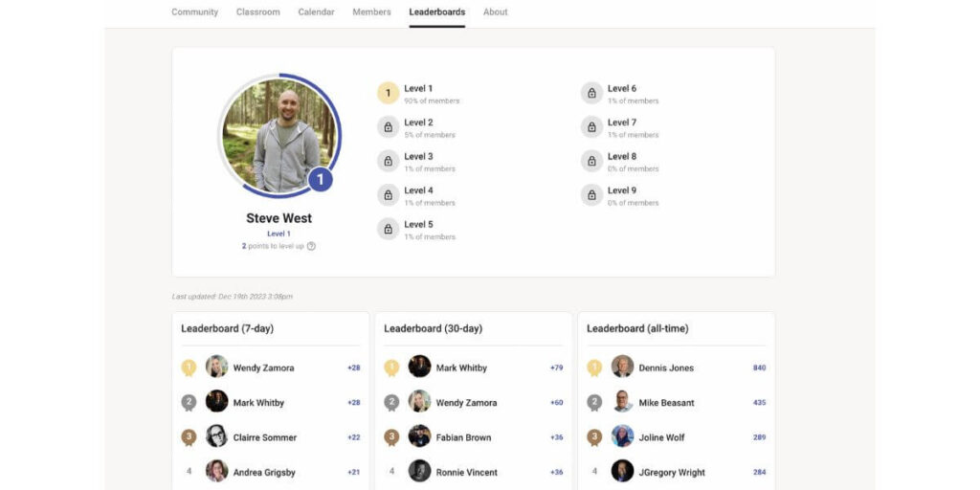Click the name Ronnie Vincent
980x490 pixels.
click(467, 473)
